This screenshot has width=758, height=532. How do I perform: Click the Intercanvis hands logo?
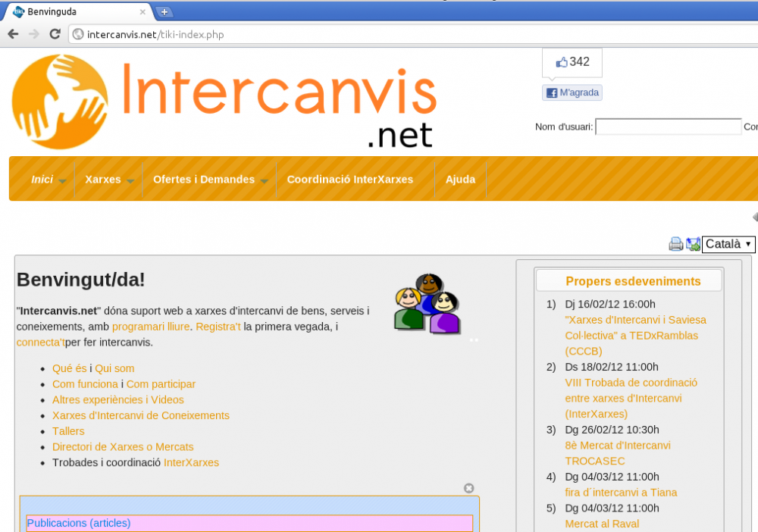tap(60, 102)
